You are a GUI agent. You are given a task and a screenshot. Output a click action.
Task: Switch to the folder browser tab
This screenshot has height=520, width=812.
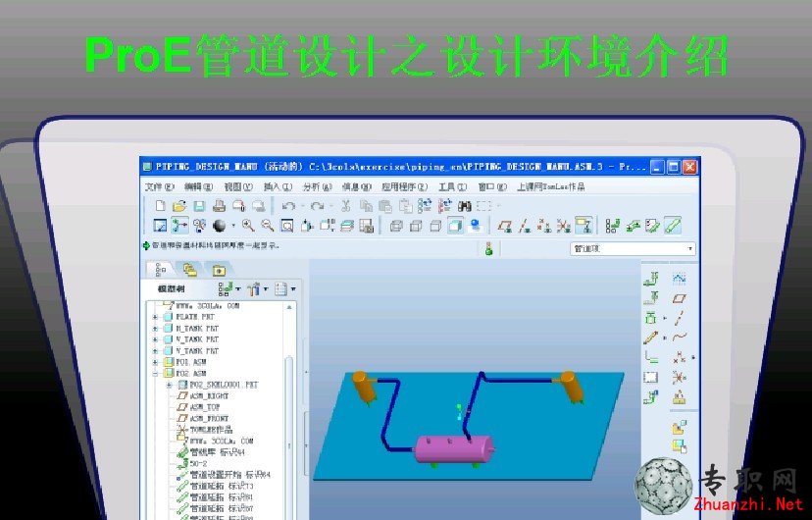coord(219,270)
